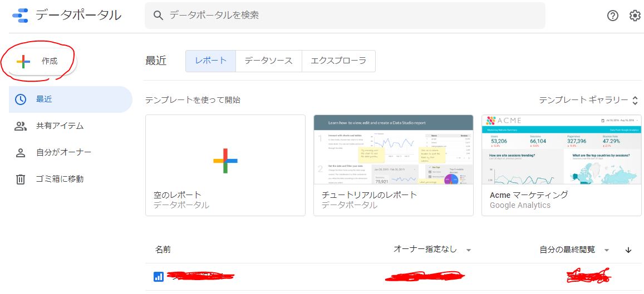Image resolution: width=644 pixels, height=294 pixels.
Task: Expand the テンプレート ギャラリー
Action: pyautogui.click(x=588, y=100)
